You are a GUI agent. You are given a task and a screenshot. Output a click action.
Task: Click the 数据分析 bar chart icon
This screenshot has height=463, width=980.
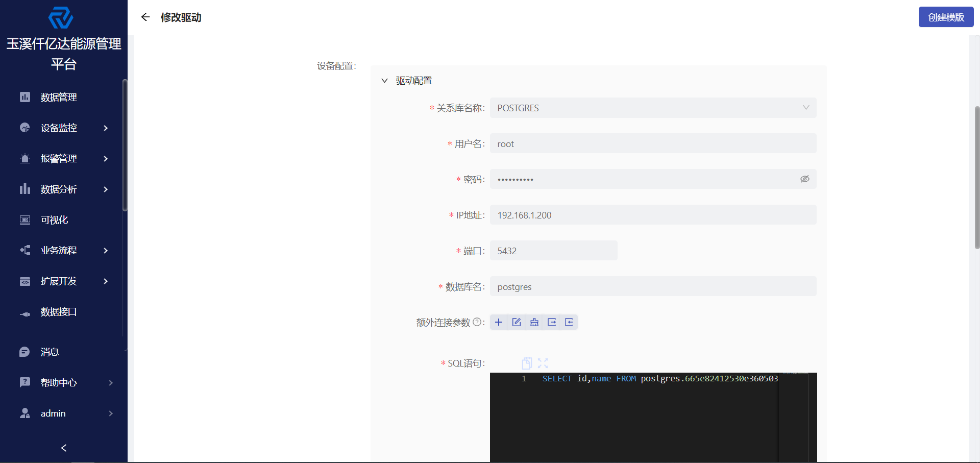(x=25, y=189)
